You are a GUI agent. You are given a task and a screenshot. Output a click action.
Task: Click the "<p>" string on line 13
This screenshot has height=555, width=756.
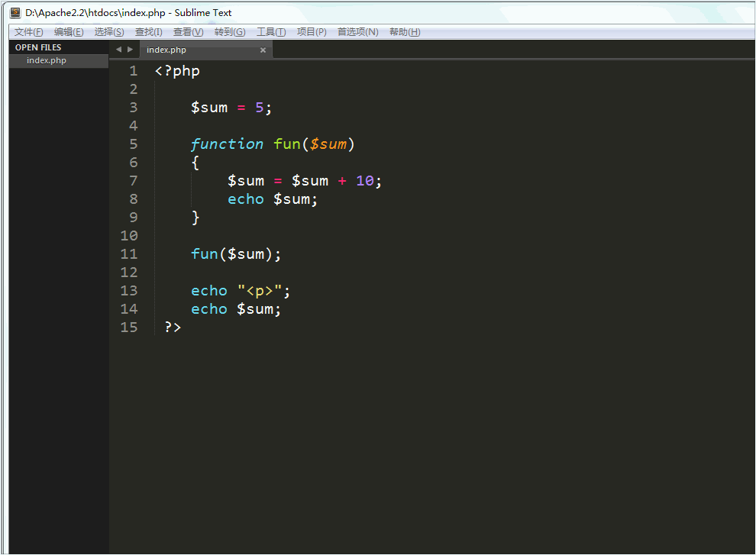pyautogui.click(x=260, y=291)
